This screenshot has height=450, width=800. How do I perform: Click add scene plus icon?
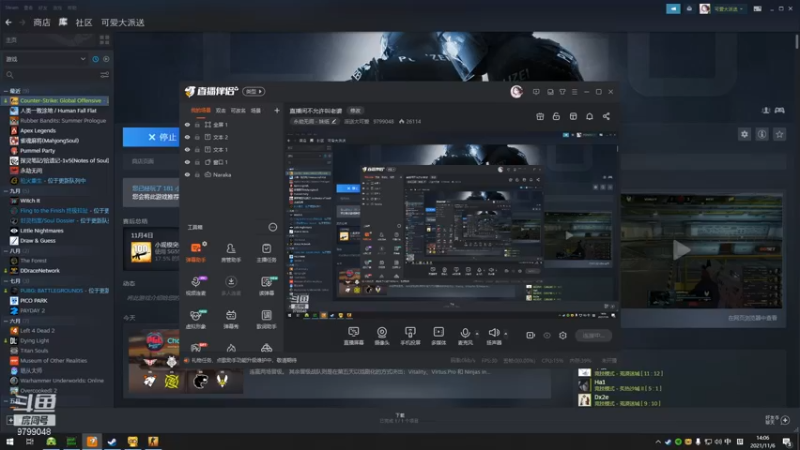277,110
